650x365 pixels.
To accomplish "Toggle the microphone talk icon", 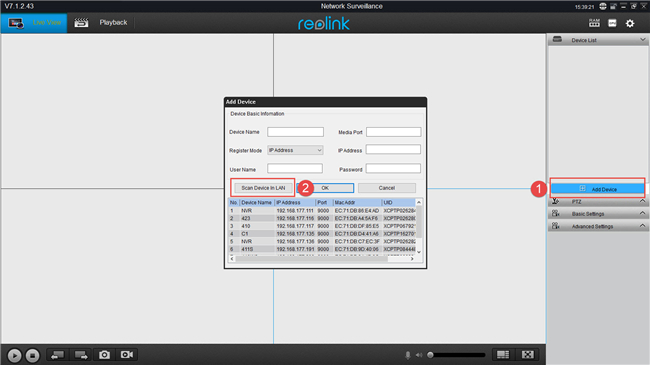I will click(x=408, y=355).
